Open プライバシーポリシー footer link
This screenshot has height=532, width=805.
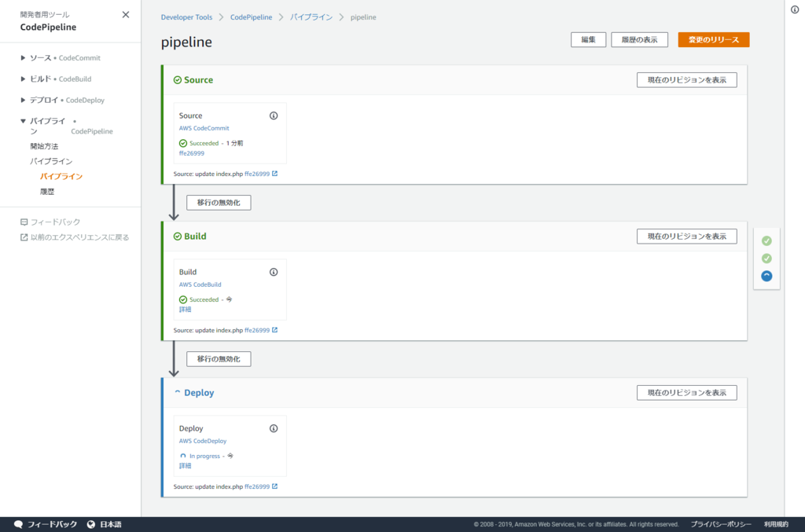point(721,524)
